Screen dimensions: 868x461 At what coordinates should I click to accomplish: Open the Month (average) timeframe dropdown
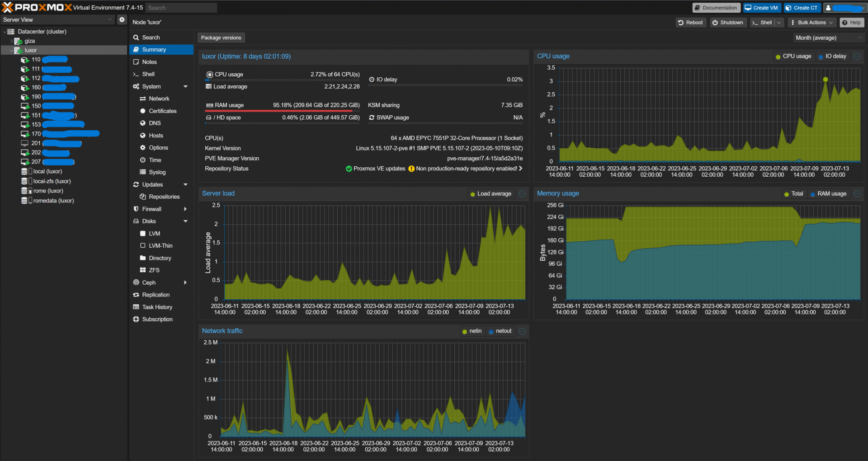click(x=828, y=38)
